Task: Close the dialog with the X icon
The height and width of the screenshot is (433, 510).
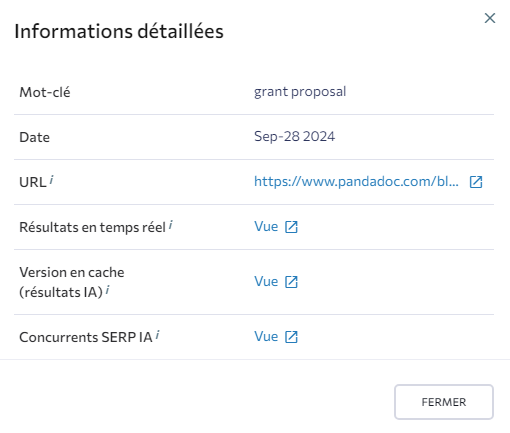Action: tap(490, 18)
